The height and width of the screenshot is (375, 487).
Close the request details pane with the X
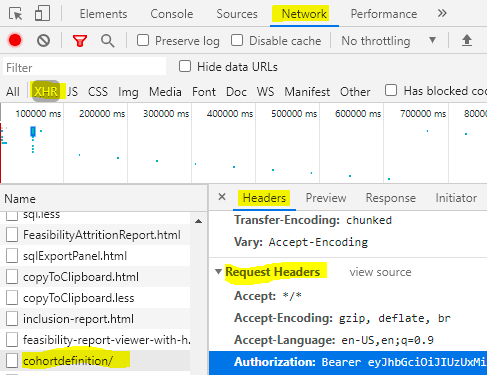(x=222, y=197)
